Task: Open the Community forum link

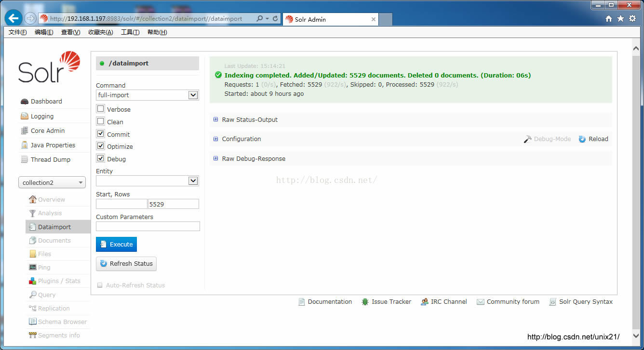Action: pyautogui.click(x=508, y=302)
